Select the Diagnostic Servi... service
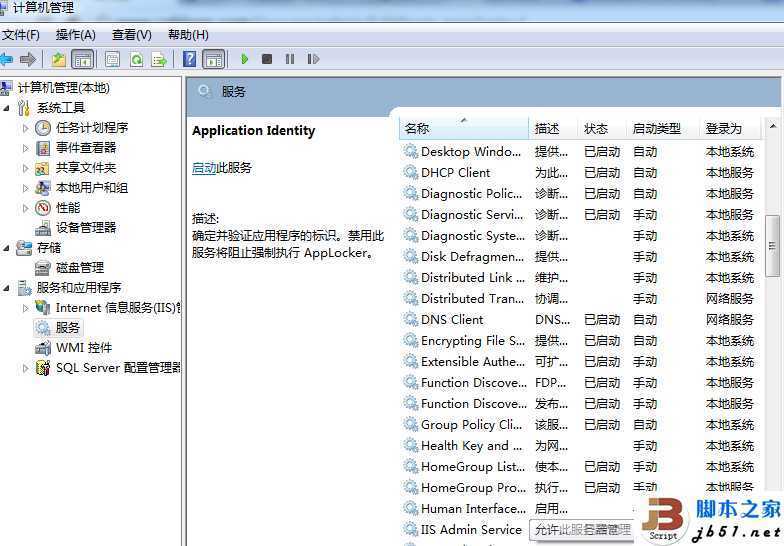 [x=579, y=214]
